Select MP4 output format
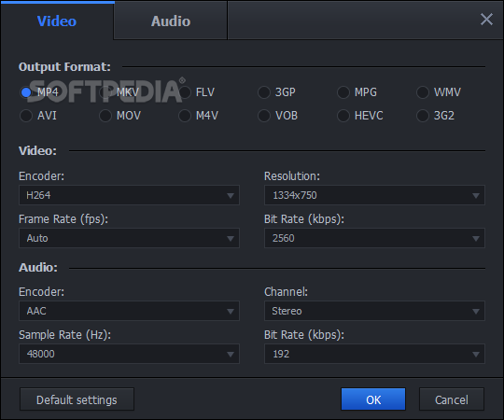504x420 pixels. (x=39, y=92)
